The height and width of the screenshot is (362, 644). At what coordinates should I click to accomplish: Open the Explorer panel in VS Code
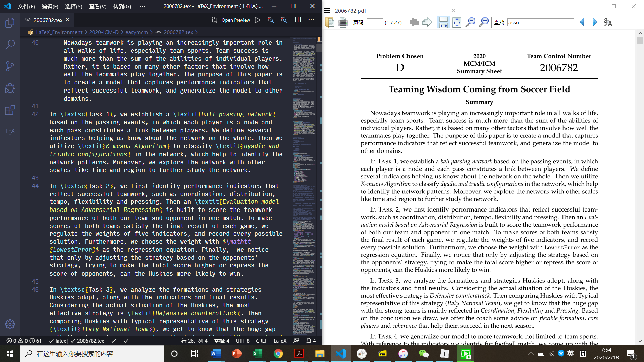tap(10, 23)
